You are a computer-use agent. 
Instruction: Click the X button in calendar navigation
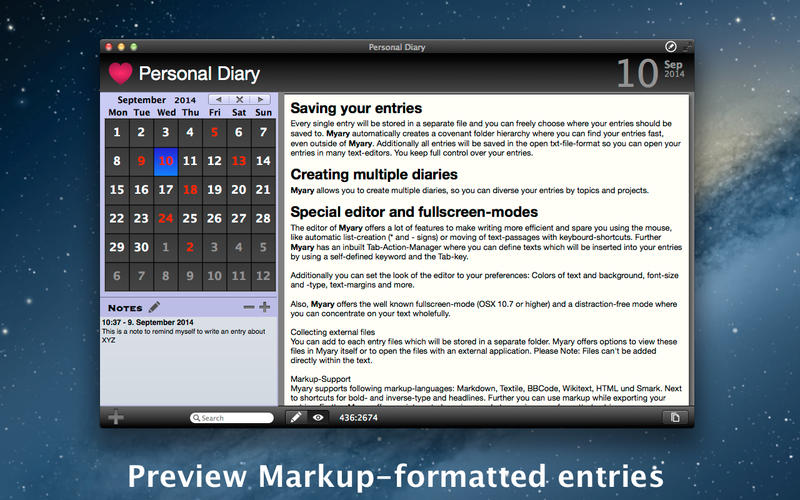239,100
